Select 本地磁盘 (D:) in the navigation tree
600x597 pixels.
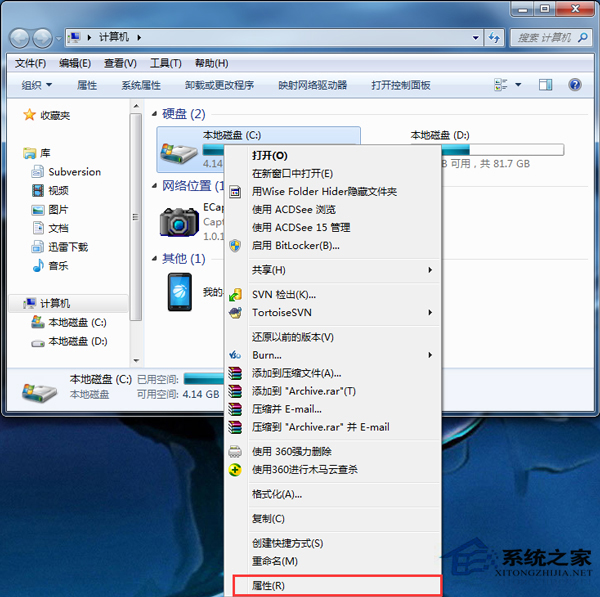[x=78, y=341]
